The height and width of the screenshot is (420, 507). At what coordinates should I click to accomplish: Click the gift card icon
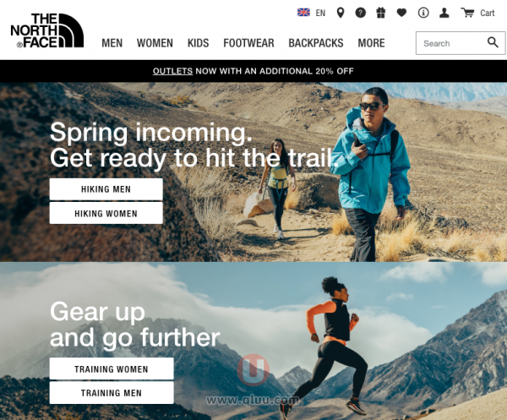(381, 13)
